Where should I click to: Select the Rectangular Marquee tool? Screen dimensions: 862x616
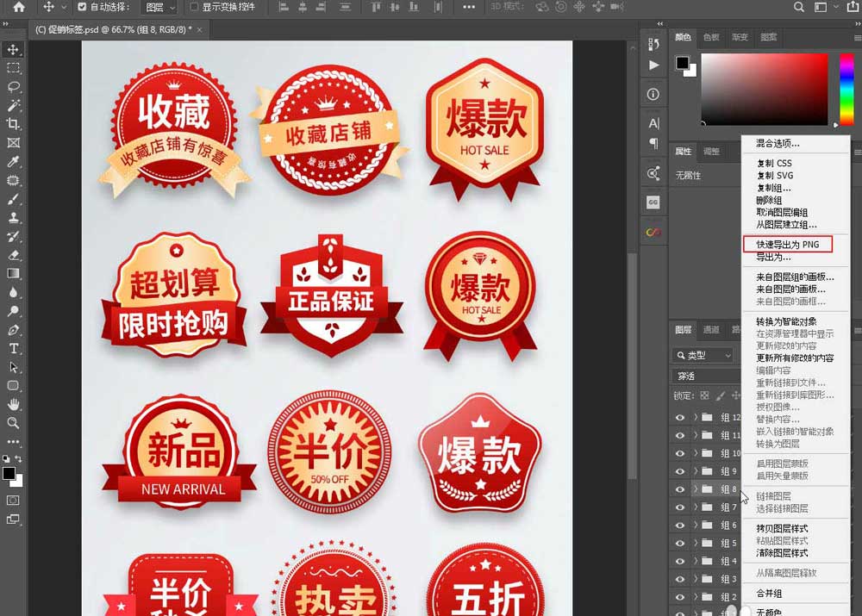point(13,68)
